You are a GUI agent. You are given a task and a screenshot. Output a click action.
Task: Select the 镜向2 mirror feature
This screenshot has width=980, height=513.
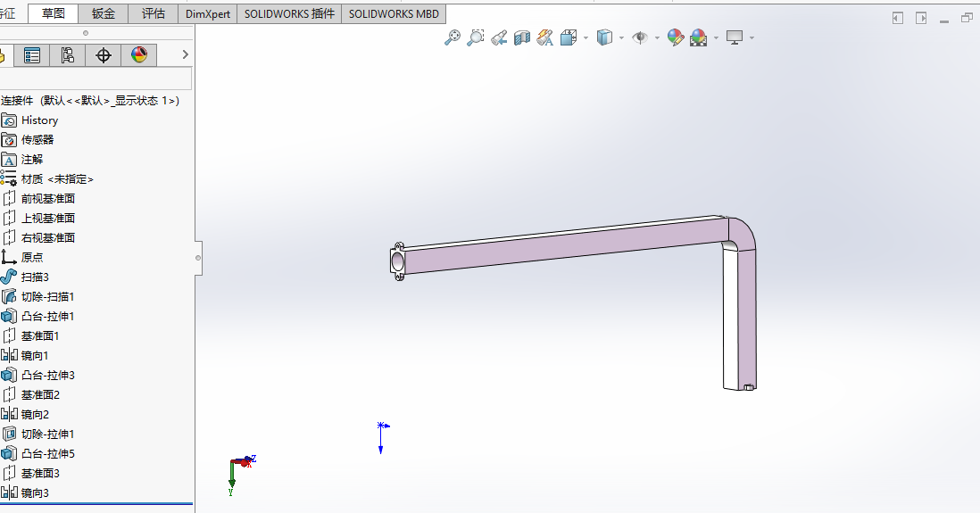click(35, 414)
